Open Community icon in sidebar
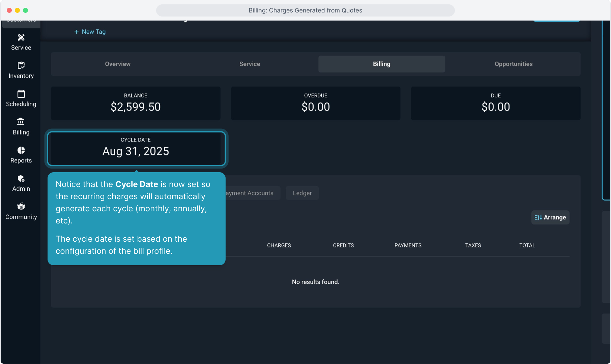This screenshot has width=611, height=364. coord(21,206)
